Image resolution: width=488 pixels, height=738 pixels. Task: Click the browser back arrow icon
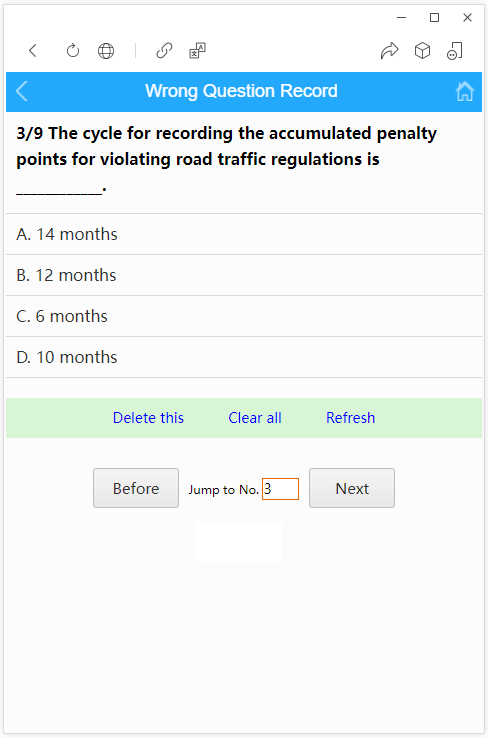(x=33, y=50)
